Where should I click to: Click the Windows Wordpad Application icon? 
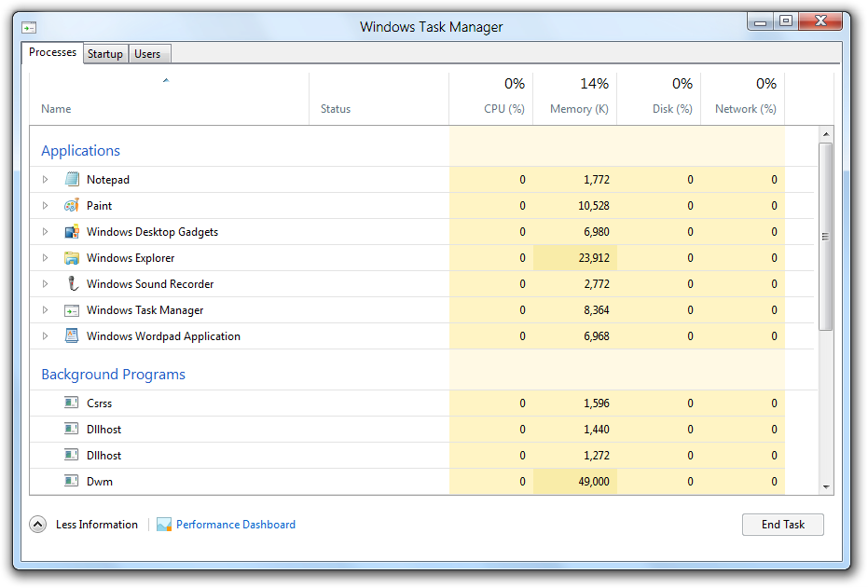pyautogui.click(x=72, y=335)
